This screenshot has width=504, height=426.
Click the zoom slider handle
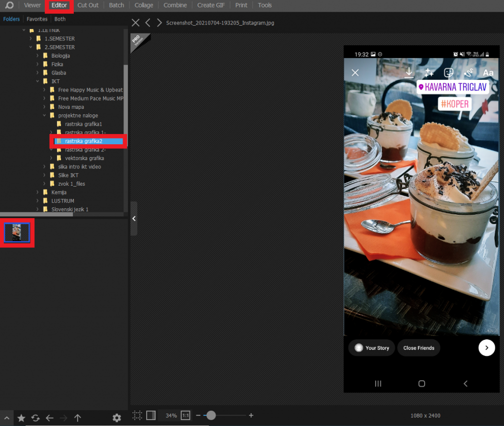pos(211,415)
